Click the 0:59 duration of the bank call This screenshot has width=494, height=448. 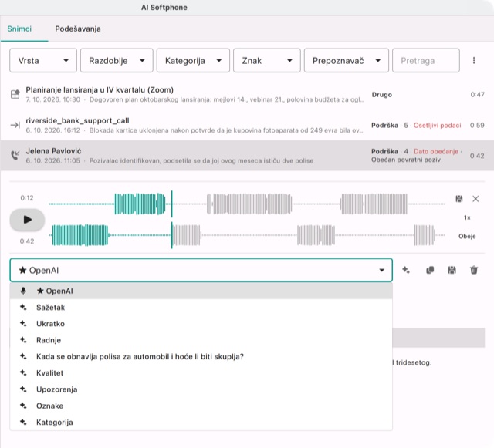click(x=477, y=126)
